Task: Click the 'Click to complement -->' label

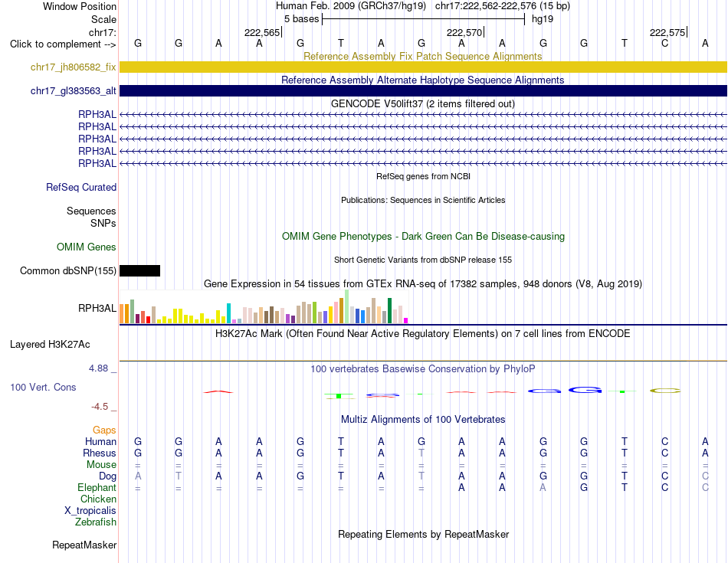Action: [63, 44]
